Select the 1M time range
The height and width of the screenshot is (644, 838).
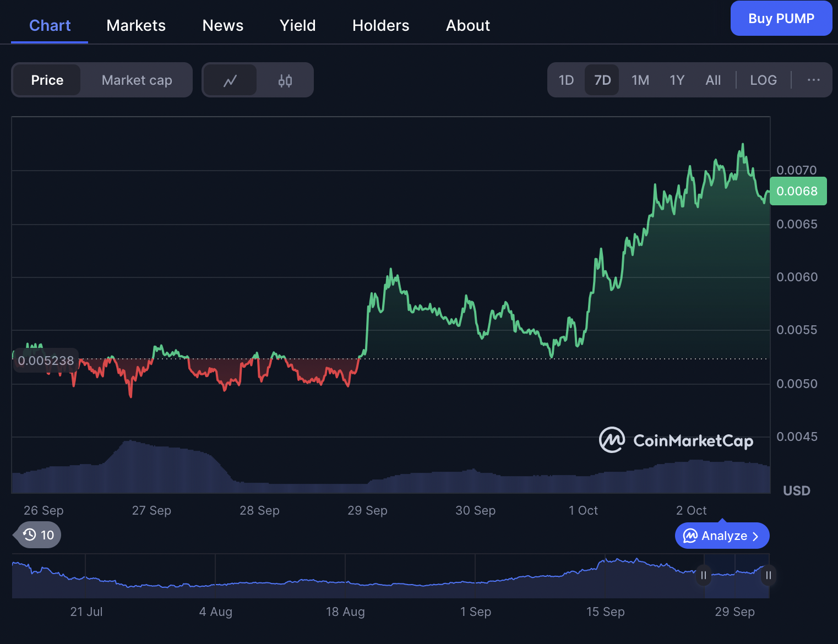click(x=640, y=80)
